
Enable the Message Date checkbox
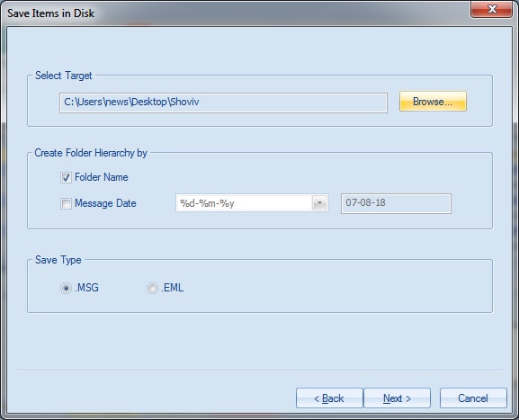(x=66, y=203)
